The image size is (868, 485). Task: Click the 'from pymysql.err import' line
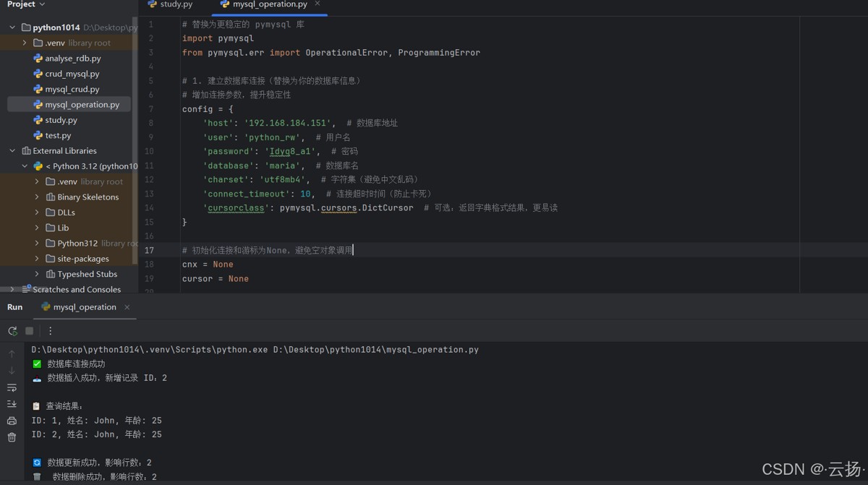pos(331,53)
